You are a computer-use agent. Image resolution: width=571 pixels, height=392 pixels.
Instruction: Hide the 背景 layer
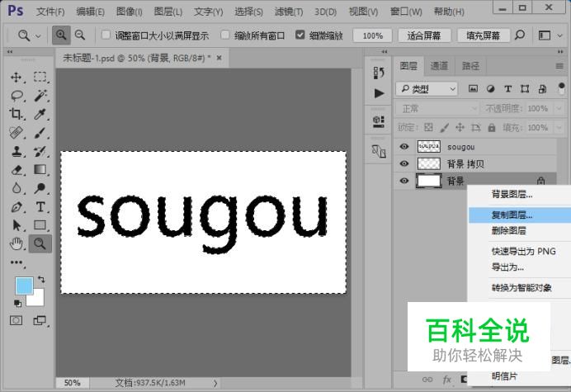click(403, 181)
